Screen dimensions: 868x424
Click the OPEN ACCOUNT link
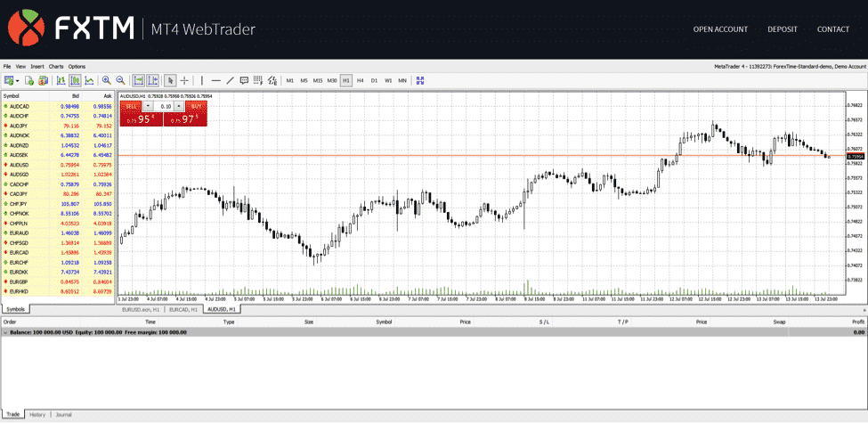720,29
